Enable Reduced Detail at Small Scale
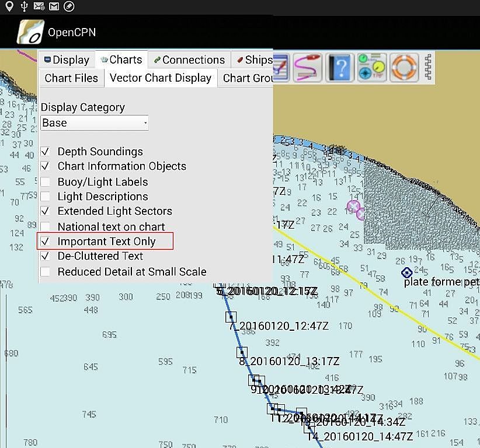This screenshot has width=480, height=448. pyautogui.click(x=46, y=272)
